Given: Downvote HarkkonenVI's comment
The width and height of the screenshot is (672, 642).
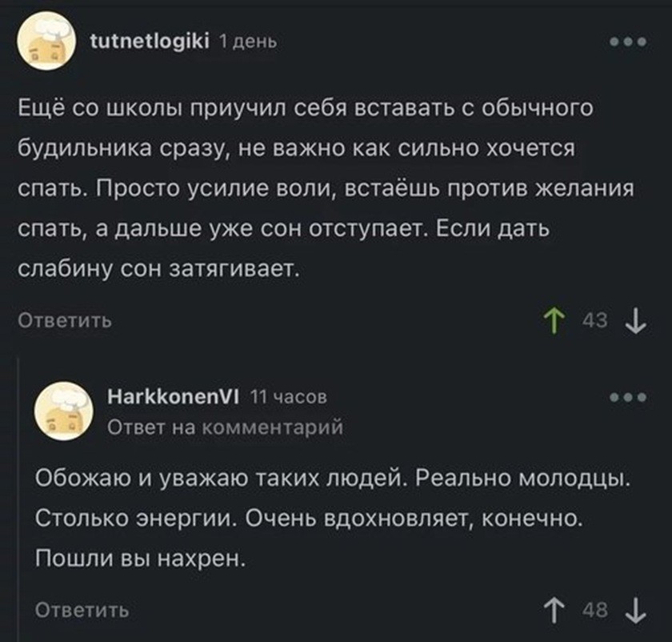Looking at the screenshot, I should (x=635, y=611).
